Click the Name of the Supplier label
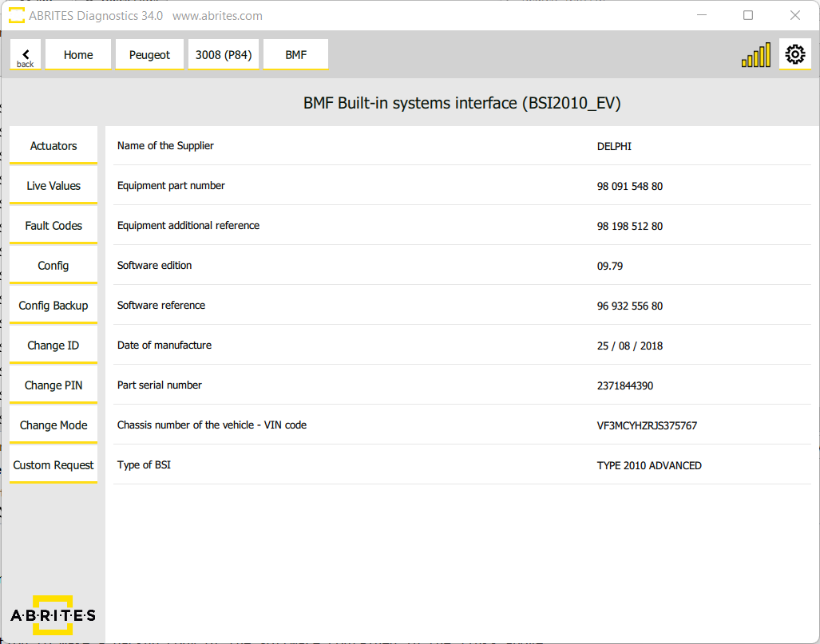The image size is (820, 644). 165,146
